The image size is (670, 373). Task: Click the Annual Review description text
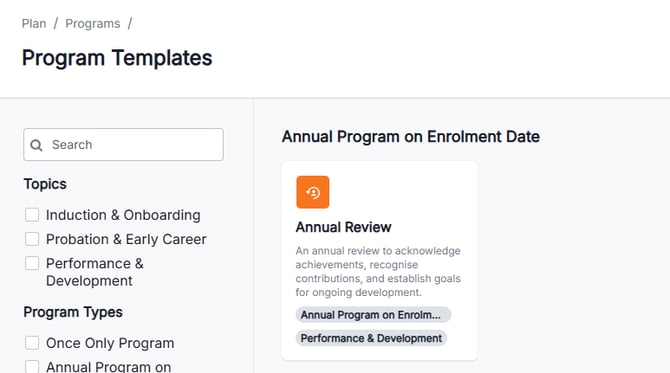pyautogui.click(x=378, y=271)
